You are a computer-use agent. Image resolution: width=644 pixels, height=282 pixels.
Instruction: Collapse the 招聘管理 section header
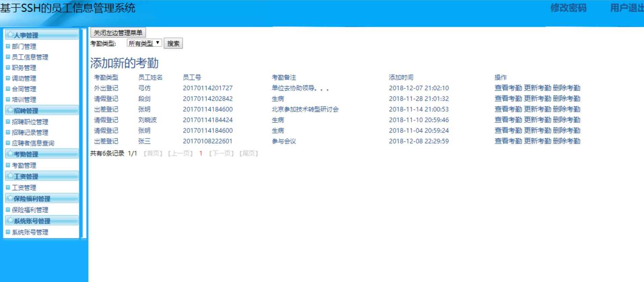pyautogui.click(x=42, y=110)
